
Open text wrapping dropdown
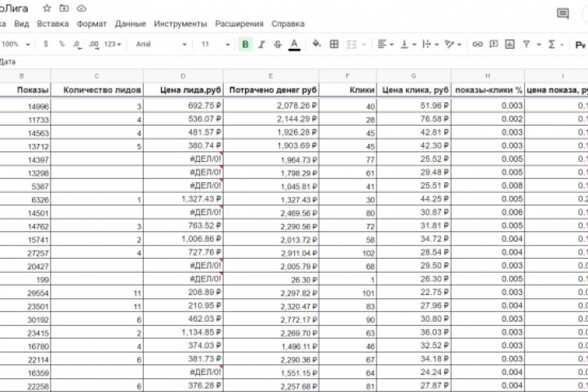(x=430, y=44)
